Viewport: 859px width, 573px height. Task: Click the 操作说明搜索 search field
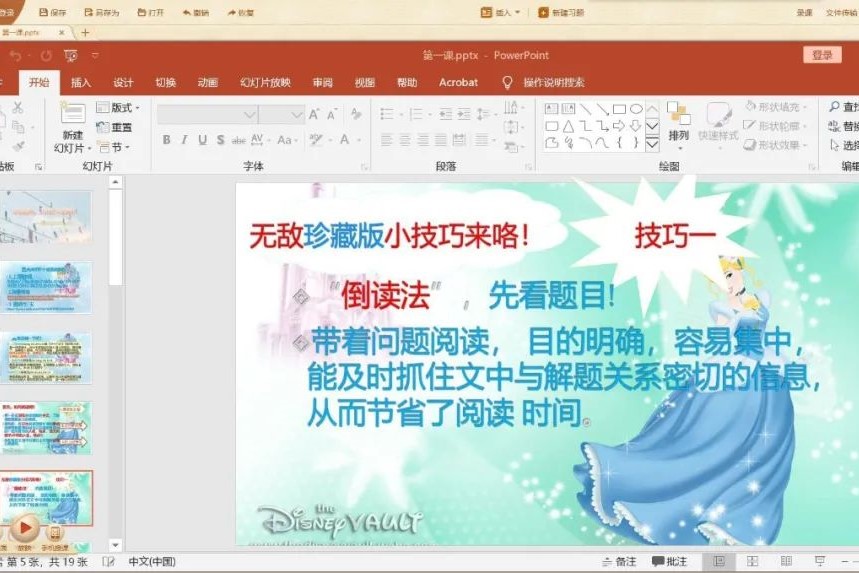pyautogui.click(x=553, y=83)
